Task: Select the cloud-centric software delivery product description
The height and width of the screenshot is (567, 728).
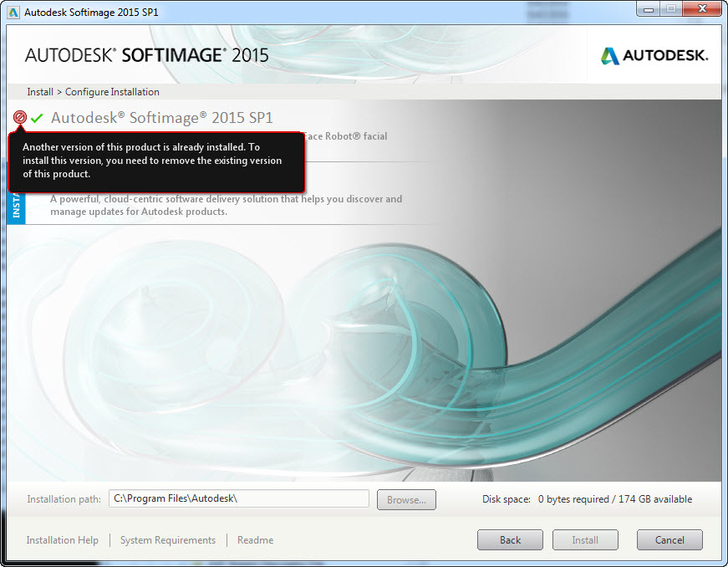Action: tap(226, 206)
